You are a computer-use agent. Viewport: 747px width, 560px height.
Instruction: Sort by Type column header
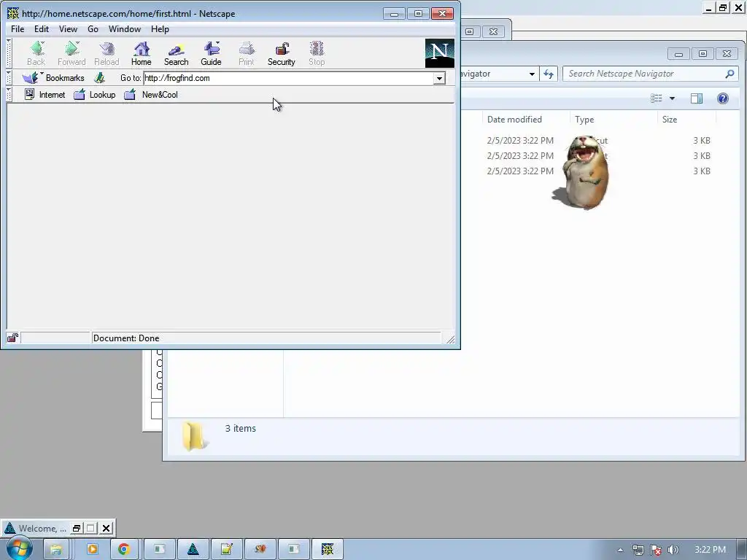coord(614,120)
